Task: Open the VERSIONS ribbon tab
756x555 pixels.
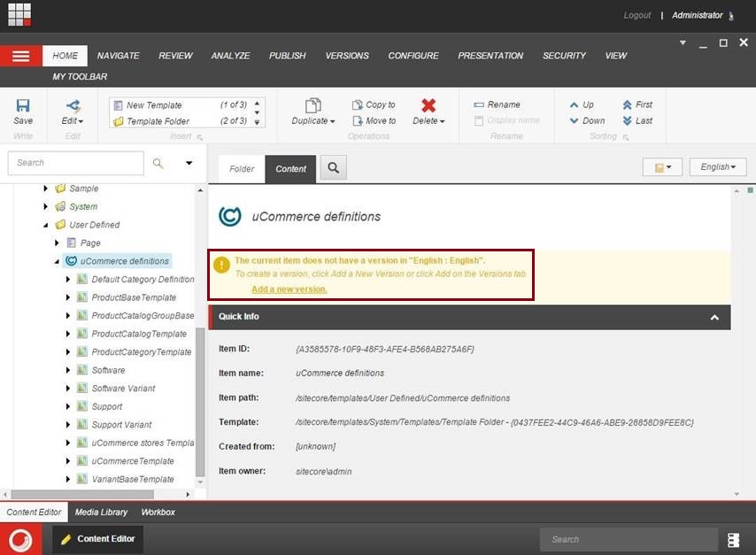Action: pos(347,56)
